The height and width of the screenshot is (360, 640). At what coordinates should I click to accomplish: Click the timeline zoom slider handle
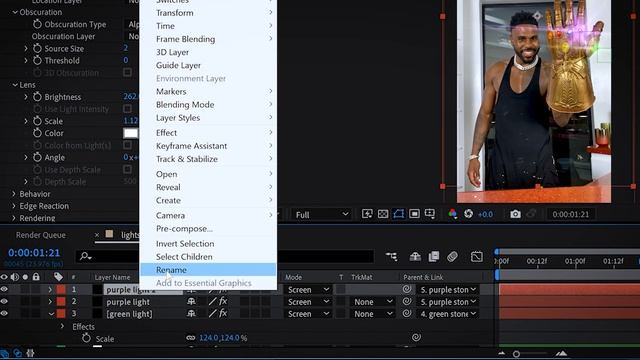pyautogui.click(x=516, y=354)
